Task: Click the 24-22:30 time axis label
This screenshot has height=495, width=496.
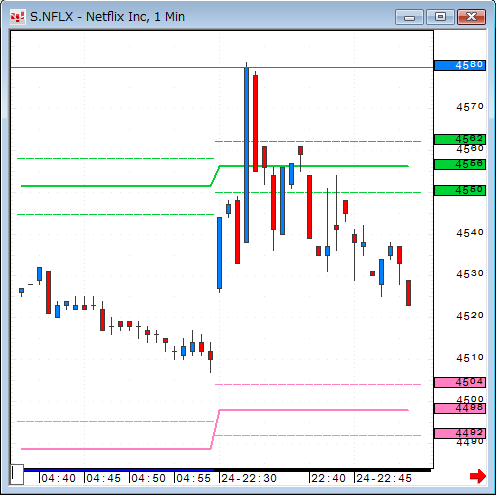Action: [249, 478]
